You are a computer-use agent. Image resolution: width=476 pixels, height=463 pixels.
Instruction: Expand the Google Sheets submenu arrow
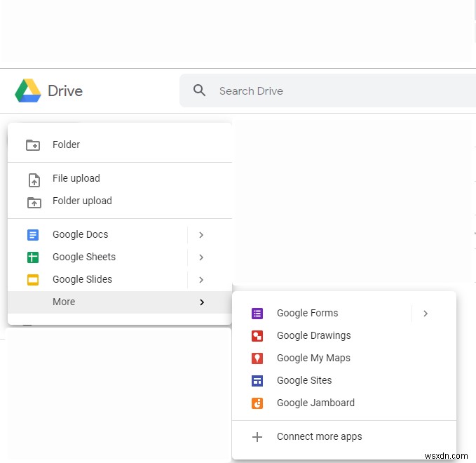point(201,257)
